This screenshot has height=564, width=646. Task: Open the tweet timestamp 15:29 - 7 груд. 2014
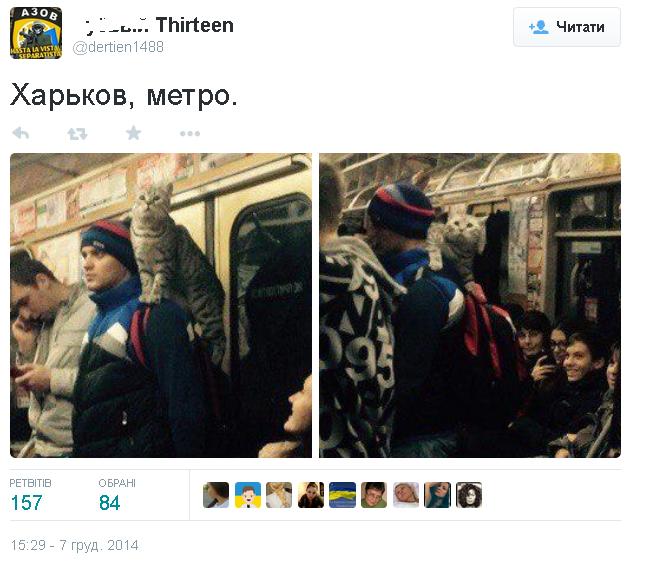(75, 545)
